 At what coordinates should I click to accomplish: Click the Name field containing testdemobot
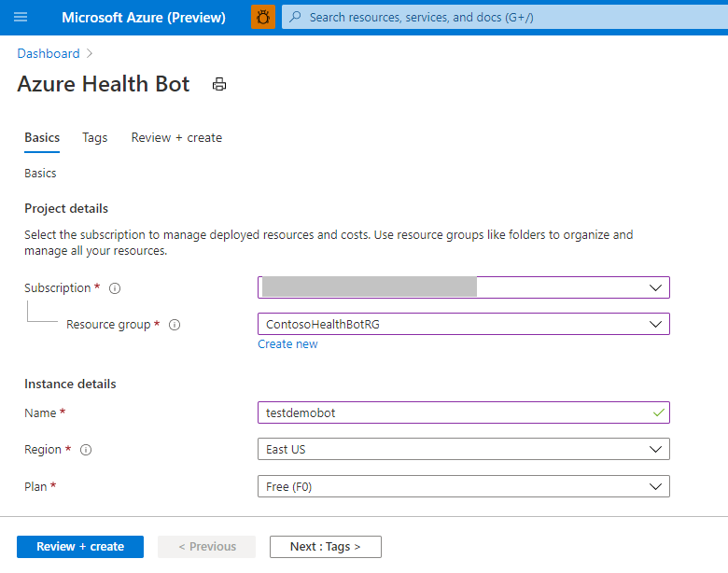coord(464,412)
